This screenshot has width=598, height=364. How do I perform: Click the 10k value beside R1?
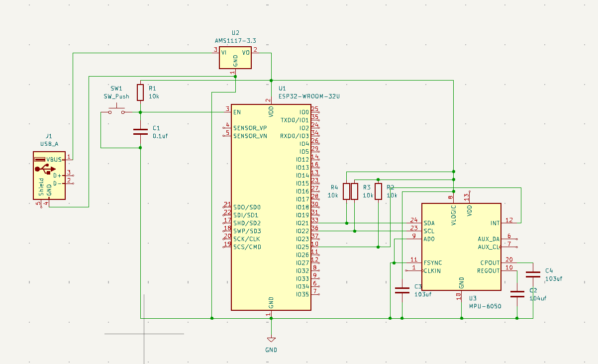point(154,96)
